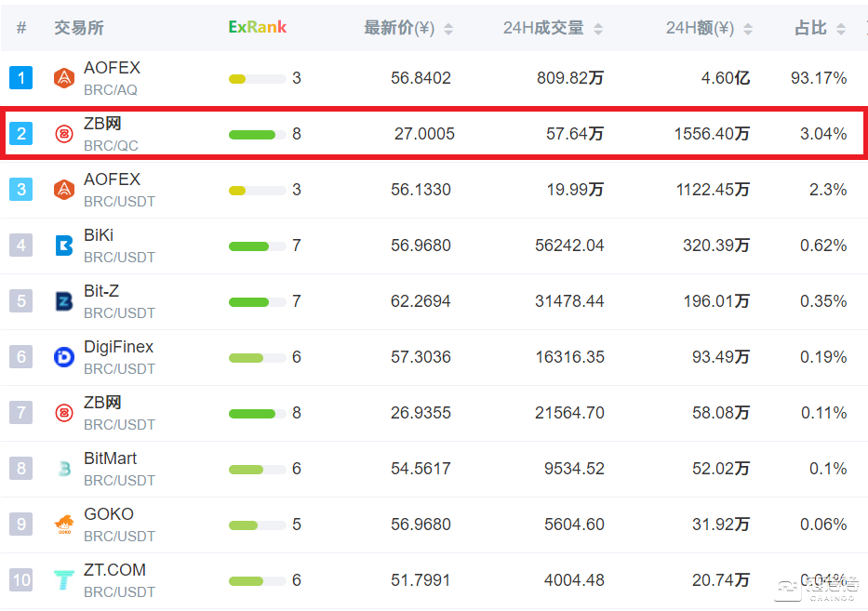Screen dimensions: 868x611
Task: Click the BiKi blue logo
Action: click(63, 246)
